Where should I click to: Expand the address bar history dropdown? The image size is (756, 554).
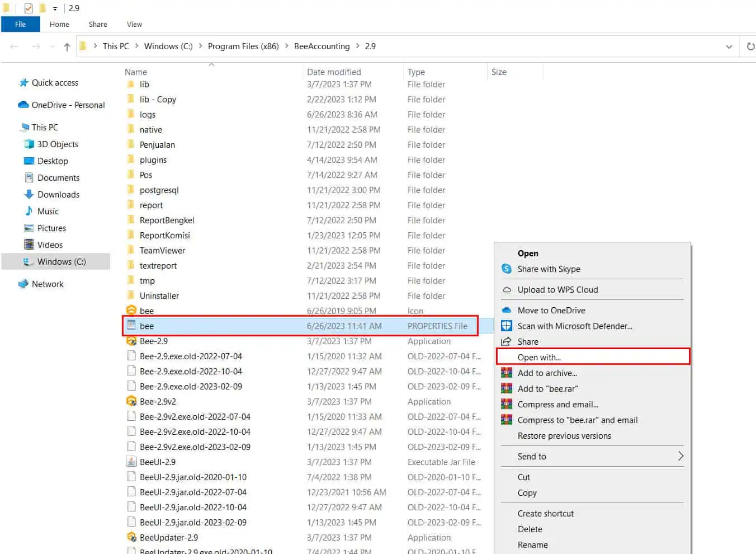[x=729, y=46]
